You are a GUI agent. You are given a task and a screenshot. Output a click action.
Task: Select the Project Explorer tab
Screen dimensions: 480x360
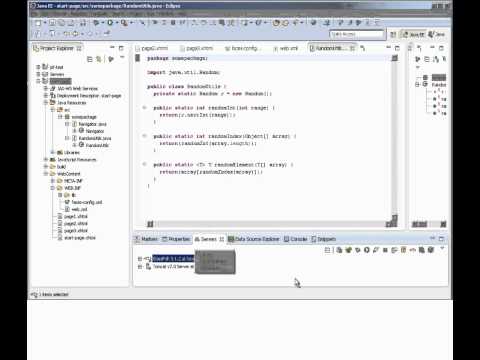click(57, 48)
